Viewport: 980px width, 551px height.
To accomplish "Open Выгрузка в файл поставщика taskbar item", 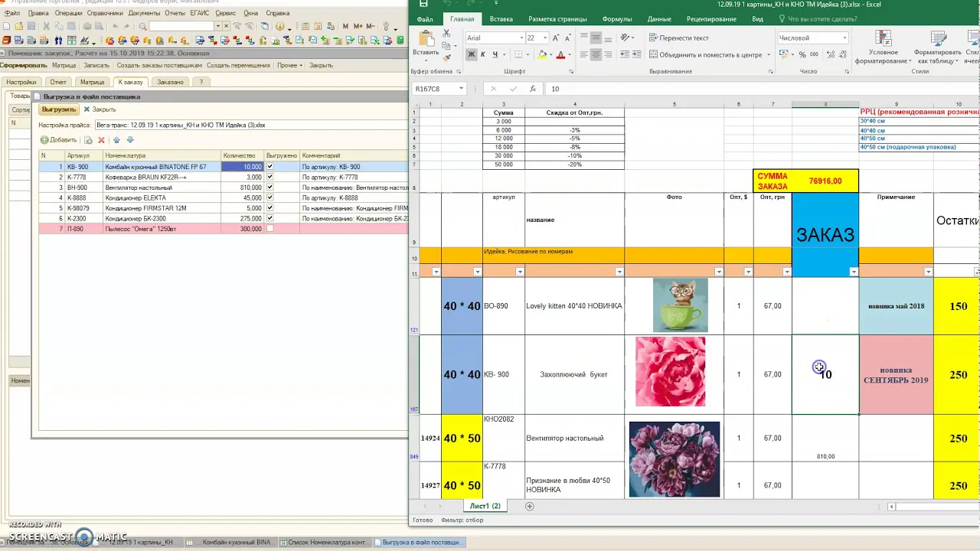I will (x=418, y=542).
